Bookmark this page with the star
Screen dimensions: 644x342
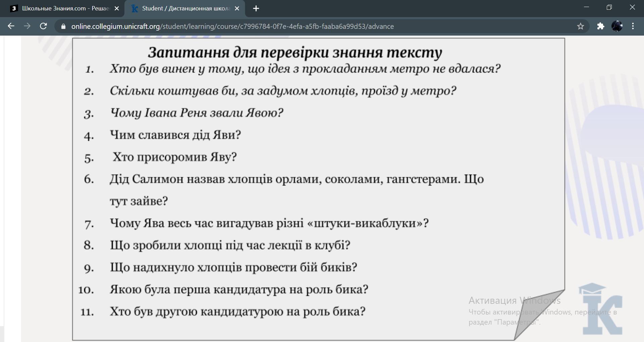581,26
